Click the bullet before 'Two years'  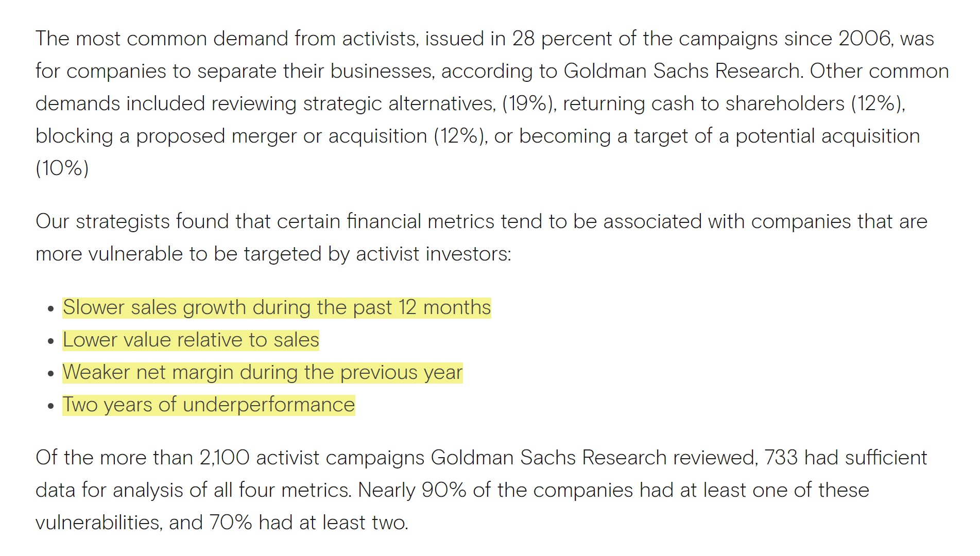pos(50,406)
